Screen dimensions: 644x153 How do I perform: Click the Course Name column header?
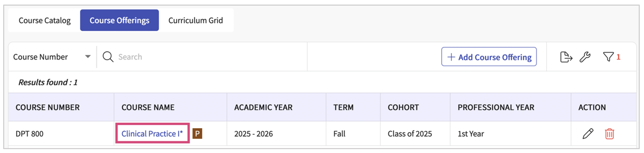point(148,108)
